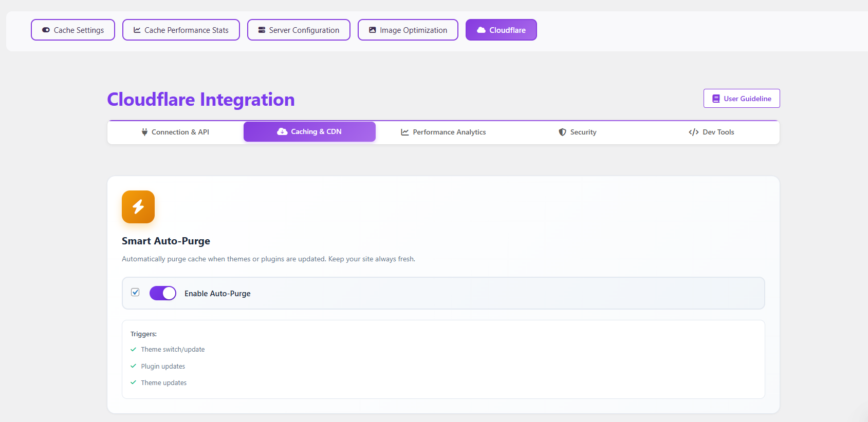Click the 'Theme switch/update' trigger text
Viewport: 868px width, 422px height.
tap(173, 350)
